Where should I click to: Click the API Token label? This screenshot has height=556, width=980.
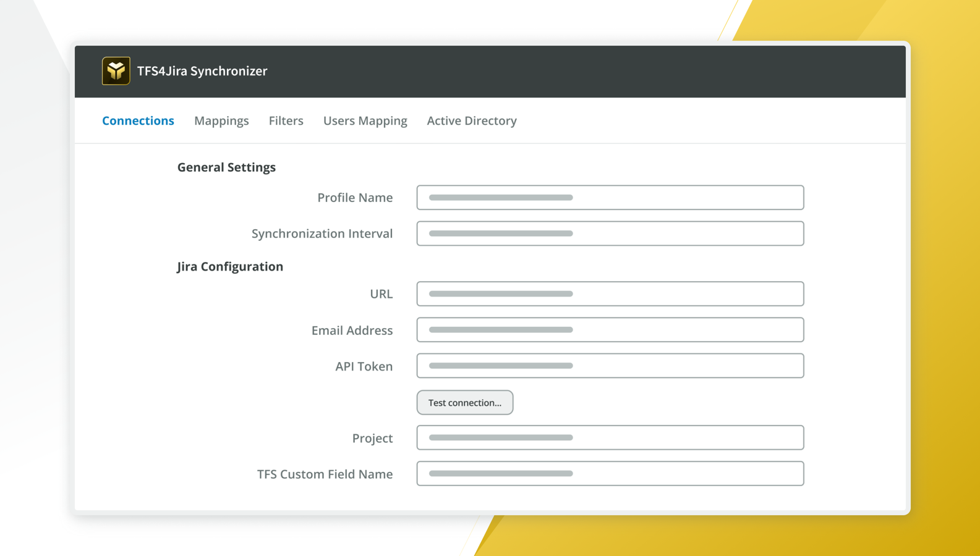click(364, 366)
